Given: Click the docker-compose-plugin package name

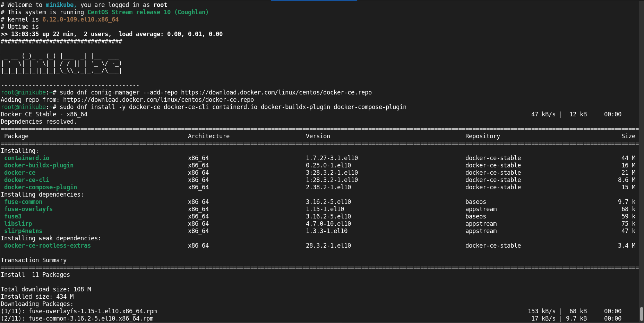Looking at the screenshot, I should pos(41,187).
